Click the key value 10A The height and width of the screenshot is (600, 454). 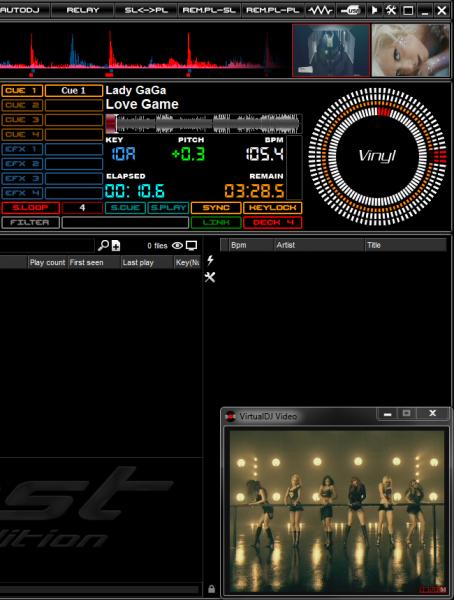(123, 154)
